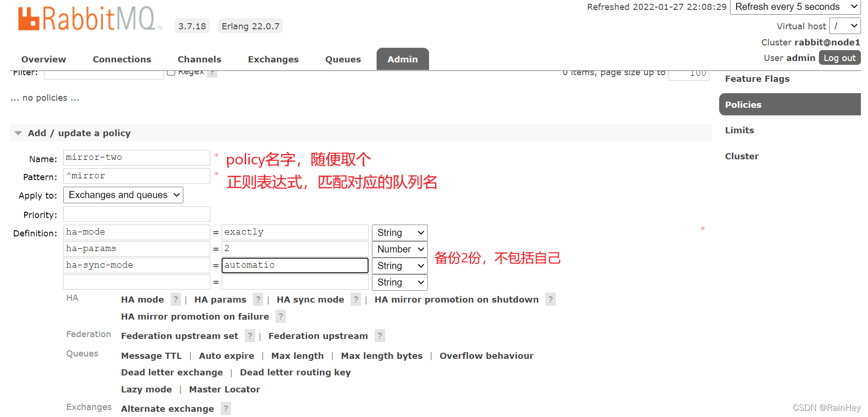Focus the exactly value field
This screenshot has width=868, height=417.
coord(295,232)
